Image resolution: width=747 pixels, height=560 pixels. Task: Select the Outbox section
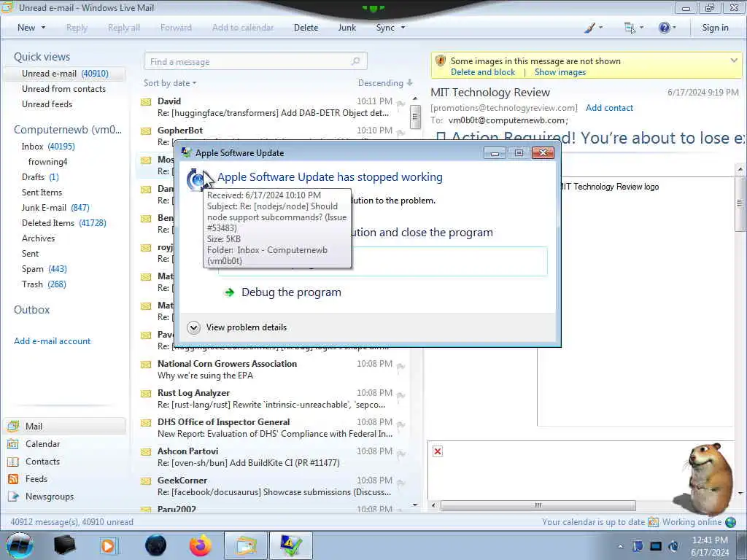pos(31,309)
